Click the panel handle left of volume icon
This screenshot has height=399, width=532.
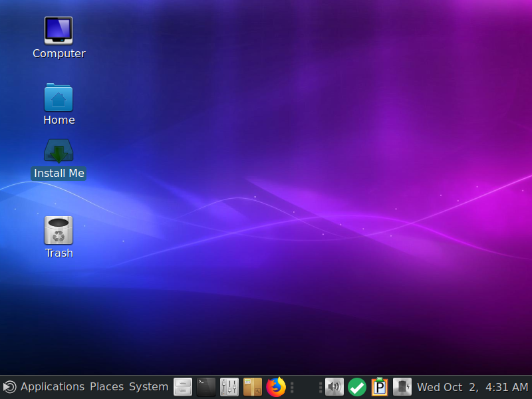(321, 387)
